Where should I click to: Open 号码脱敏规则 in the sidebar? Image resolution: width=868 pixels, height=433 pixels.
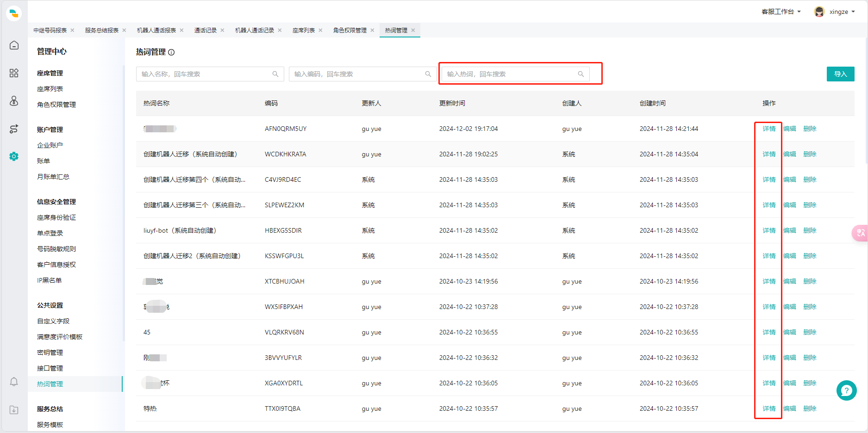pyautogui.click(x=56, y=249)
